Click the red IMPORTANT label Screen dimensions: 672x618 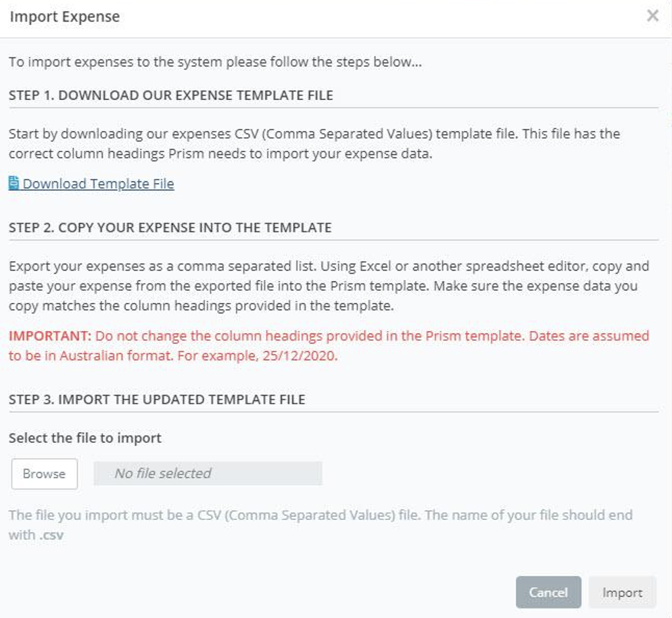pos(49,336)
